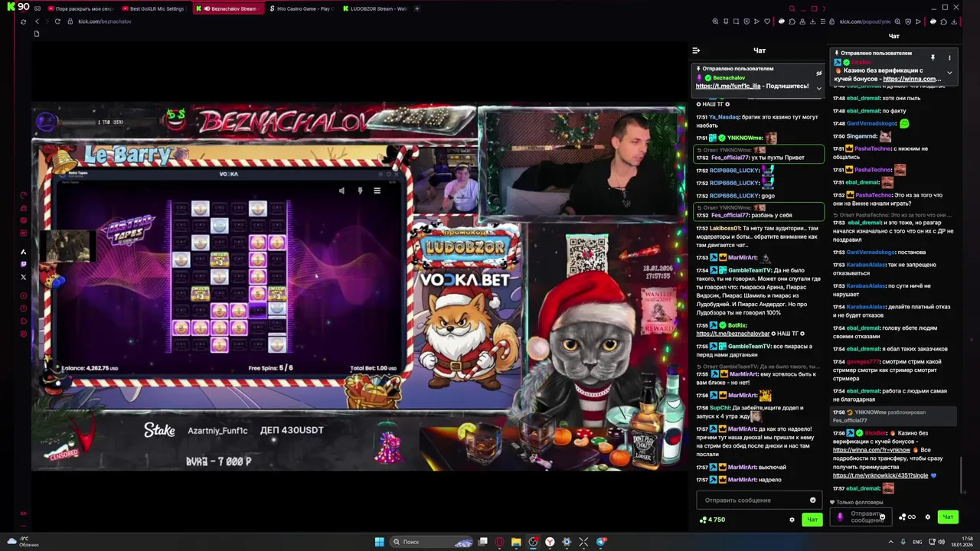Open a new browser tab
Image resolution: width=980 pixels, height=551 pixels.
point(417,8)
